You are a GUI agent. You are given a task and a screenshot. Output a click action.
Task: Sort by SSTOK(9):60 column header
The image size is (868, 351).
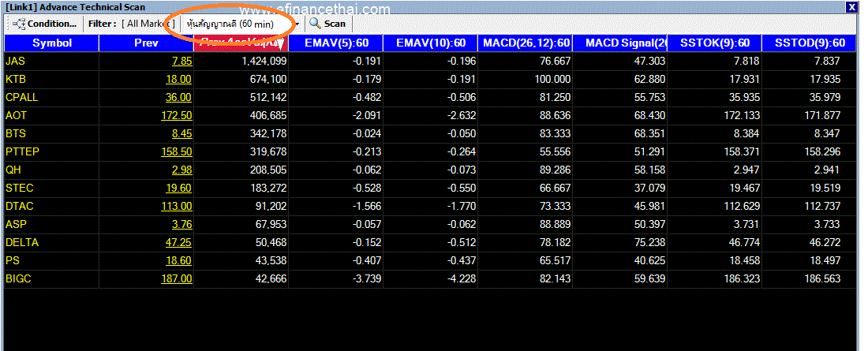tap(714, 43)
